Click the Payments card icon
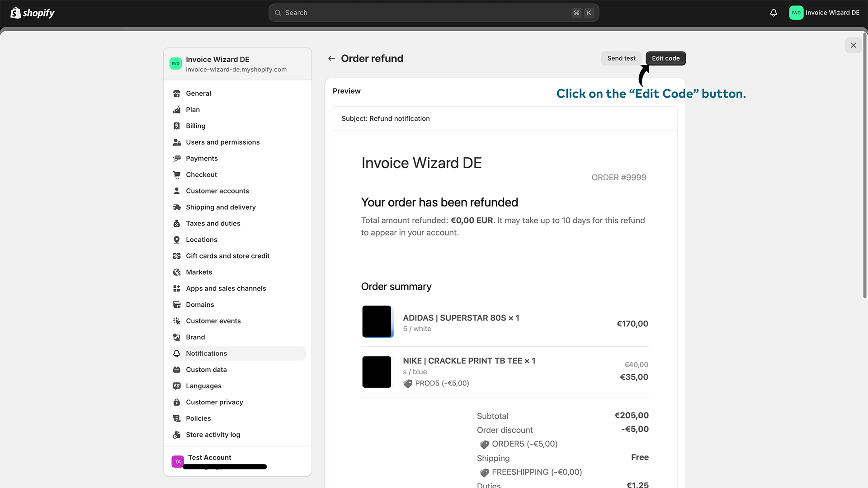 click(x=177, y=159)
